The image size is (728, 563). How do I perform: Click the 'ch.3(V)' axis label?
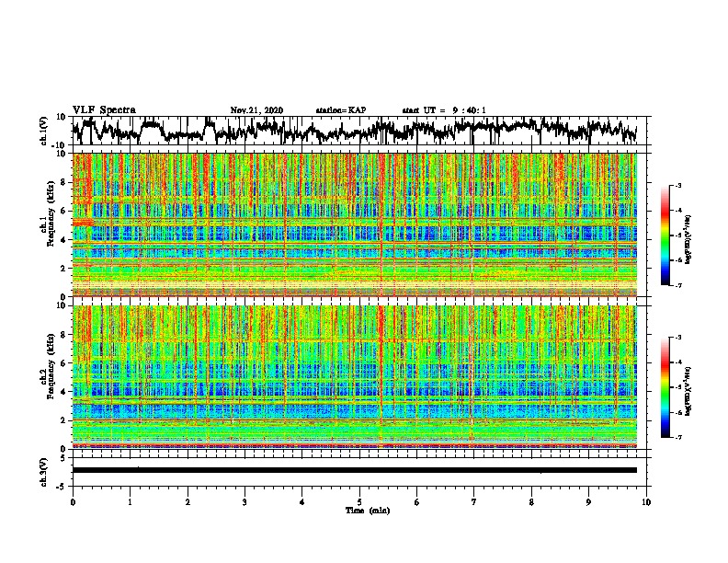pos(44,472)
